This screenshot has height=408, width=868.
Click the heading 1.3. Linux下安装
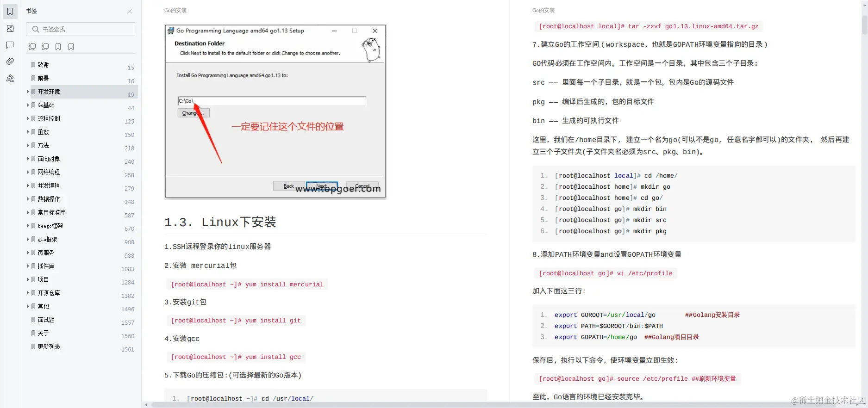pyautogui.click(x=220, y=222)
